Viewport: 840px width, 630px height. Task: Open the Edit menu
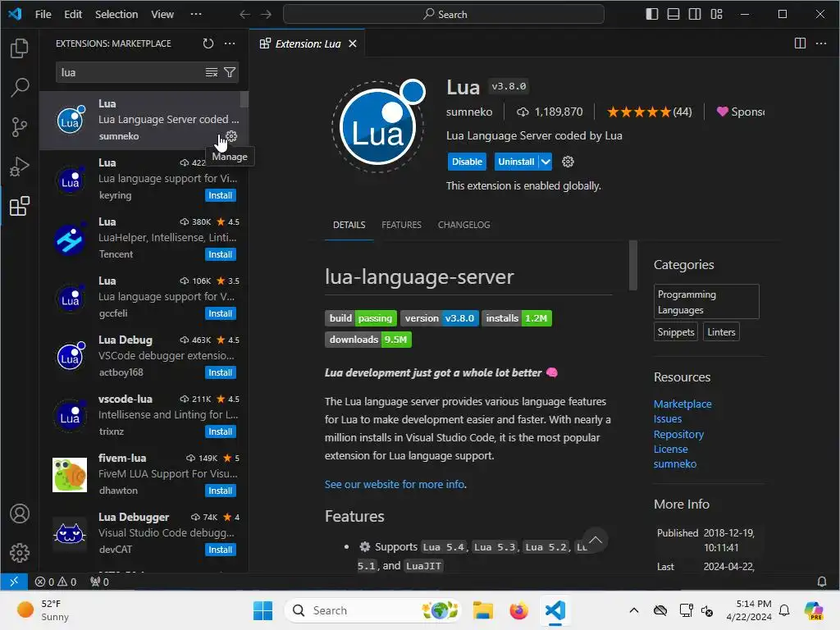73,14
